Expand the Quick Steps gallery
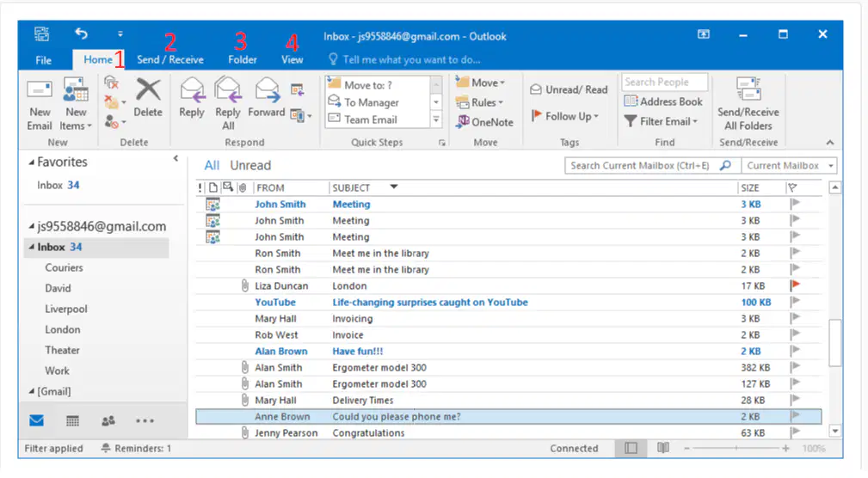This screenshot has width=868, height=478. (x=436, y=119)
